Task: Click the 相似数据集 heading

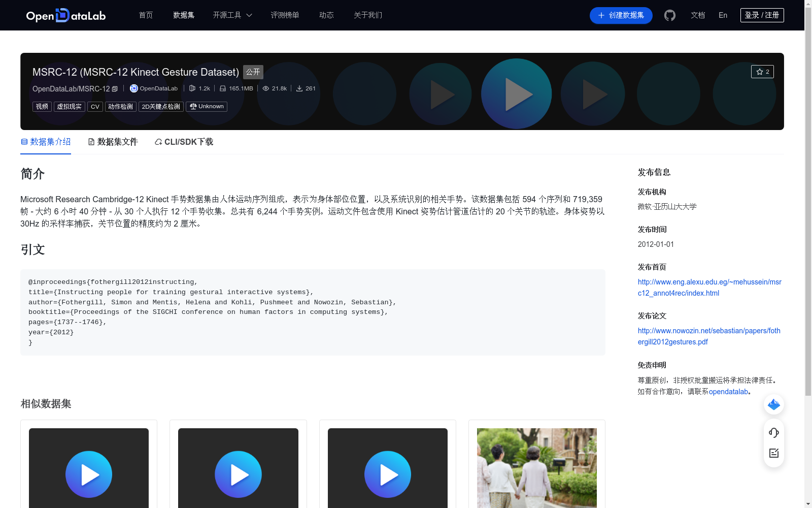Action: coord(46,404)
